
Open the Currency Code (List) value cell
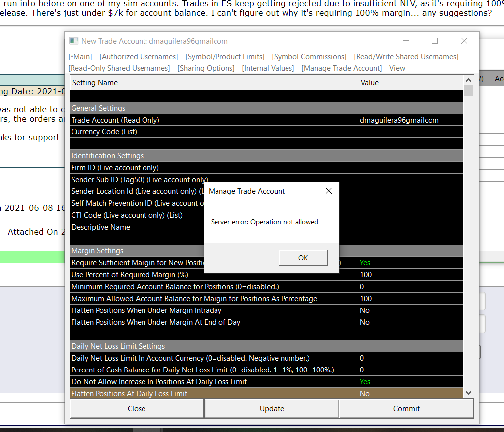tap(411, 132)
